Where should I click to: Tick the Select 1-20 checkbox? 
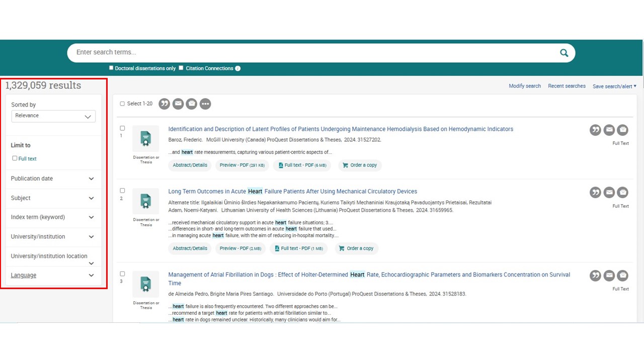coord(122,104)
